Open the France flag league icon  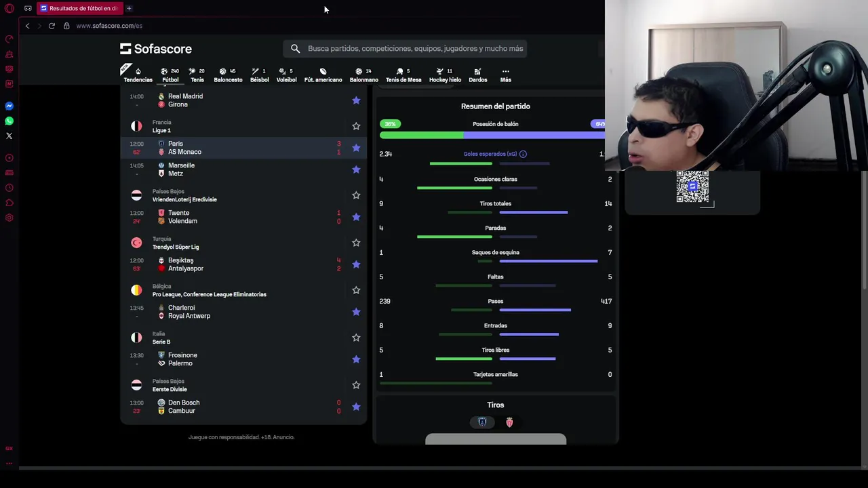(136, 126)
